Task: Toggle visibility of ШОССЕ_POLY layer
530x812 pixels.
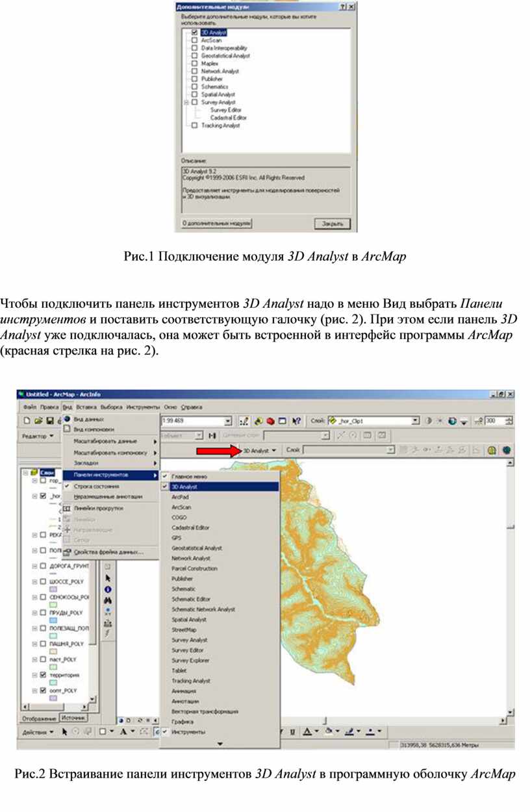Action: [x=43, y=581]
